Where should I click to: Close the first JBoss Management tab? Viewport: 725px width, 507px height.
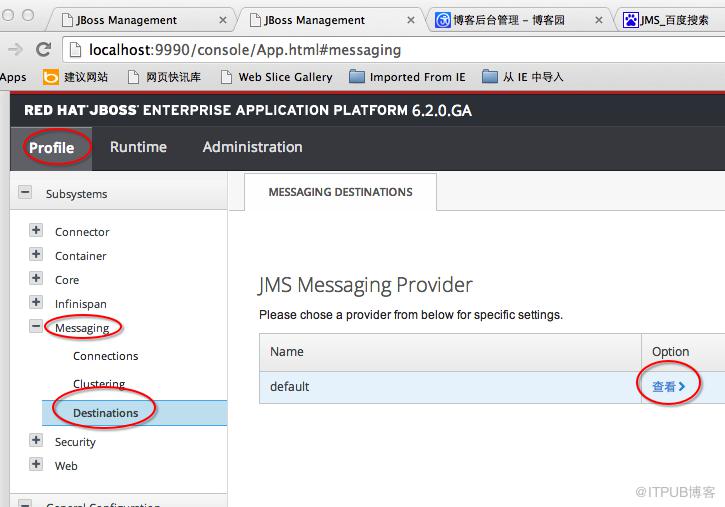(222, 20)
